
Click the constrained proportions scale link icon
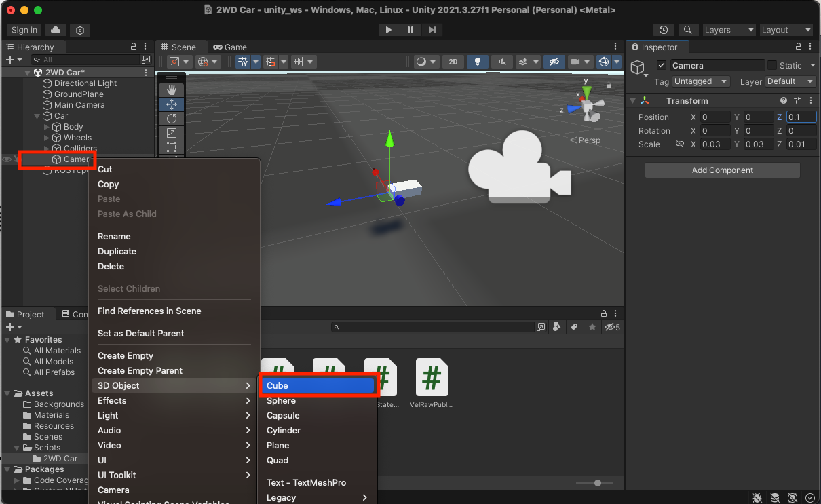(x=680, y=144)
